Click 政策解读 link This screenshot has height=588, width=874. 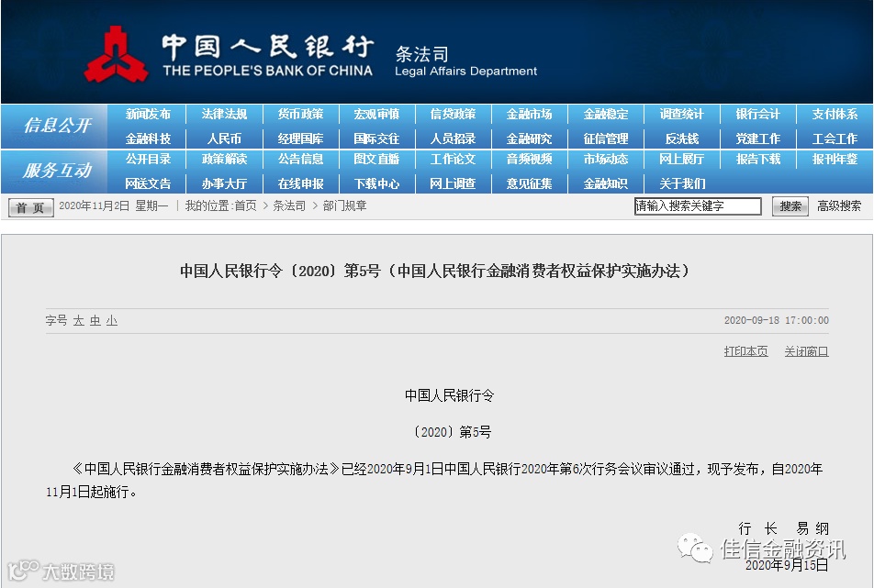pyautogui.click(x=224, y=160)
